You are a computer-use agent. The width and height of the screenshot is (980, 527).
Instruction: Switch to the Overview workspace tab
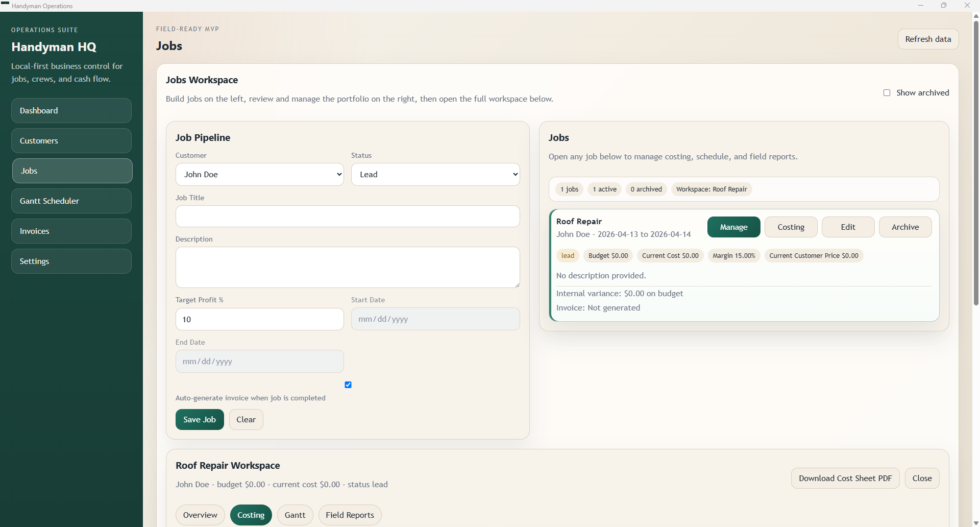pos(200,515)
